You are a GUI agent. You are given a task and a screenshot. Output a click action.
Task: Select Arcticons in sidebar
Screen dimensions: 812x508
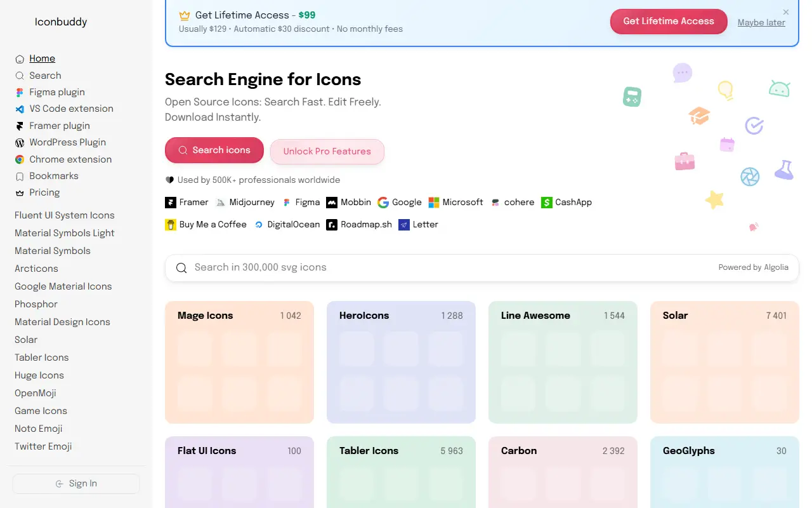(36, 269)
